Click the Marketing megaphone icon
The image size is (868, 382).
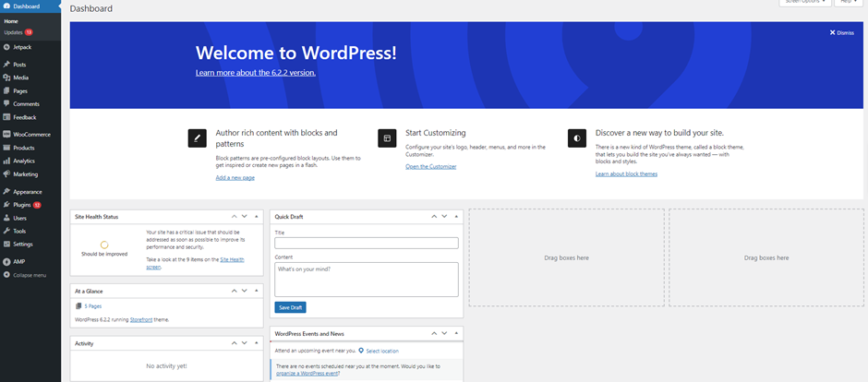6,173
